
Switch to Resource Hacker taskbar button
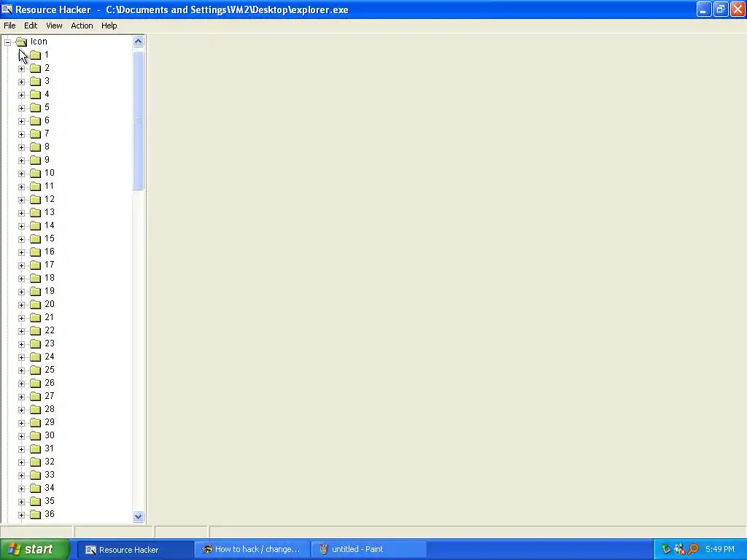135,550
